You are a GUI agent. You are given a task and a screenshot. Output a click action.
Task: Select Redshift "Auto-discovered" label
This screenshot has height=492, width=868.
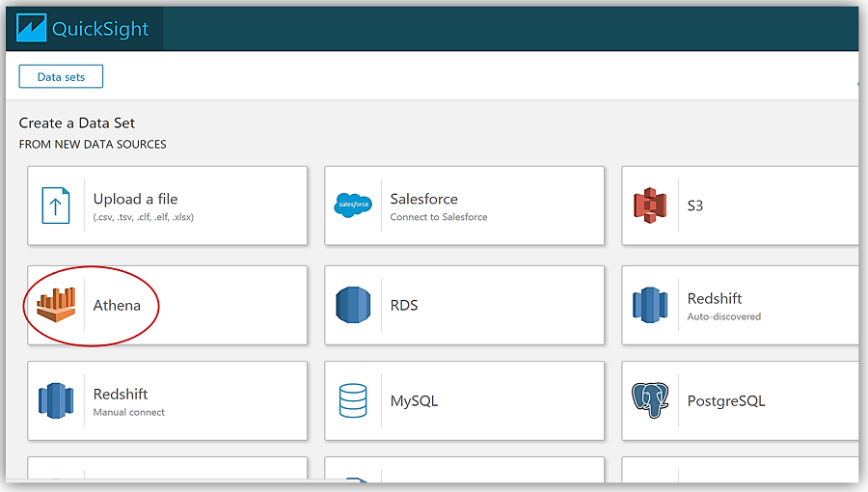pos(723,316)
